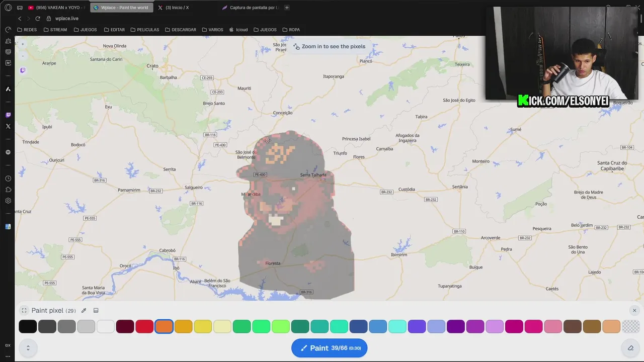This screenshot has width=644, height=362.
Task: Open the STREAM bookmark folder
Action: point(55,30)
